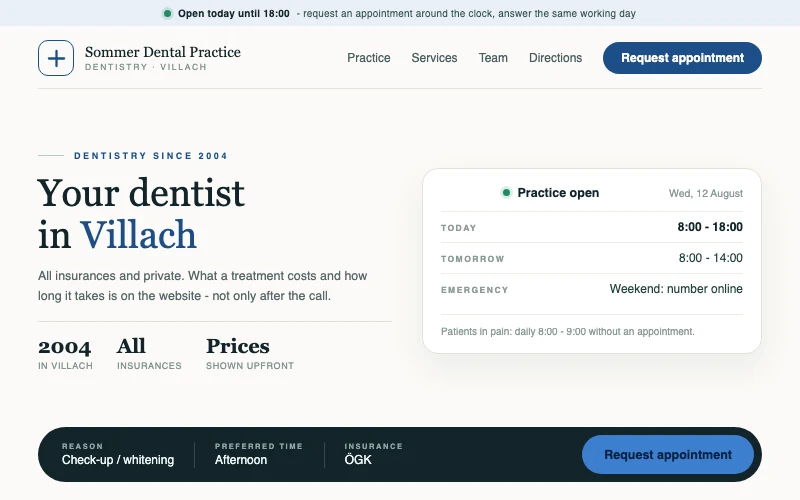Click the Villach word in headline

pos(138,235)
